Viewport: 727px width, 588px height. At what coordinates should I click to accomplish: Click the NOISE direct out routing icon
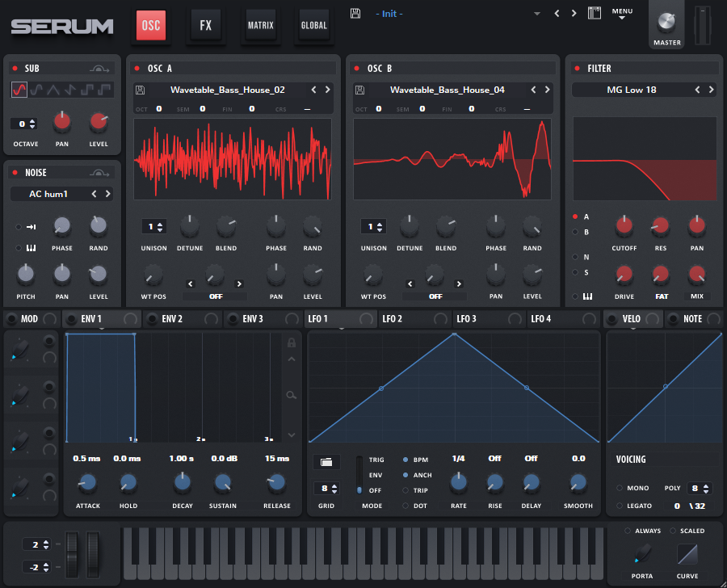tap(99, 173)
